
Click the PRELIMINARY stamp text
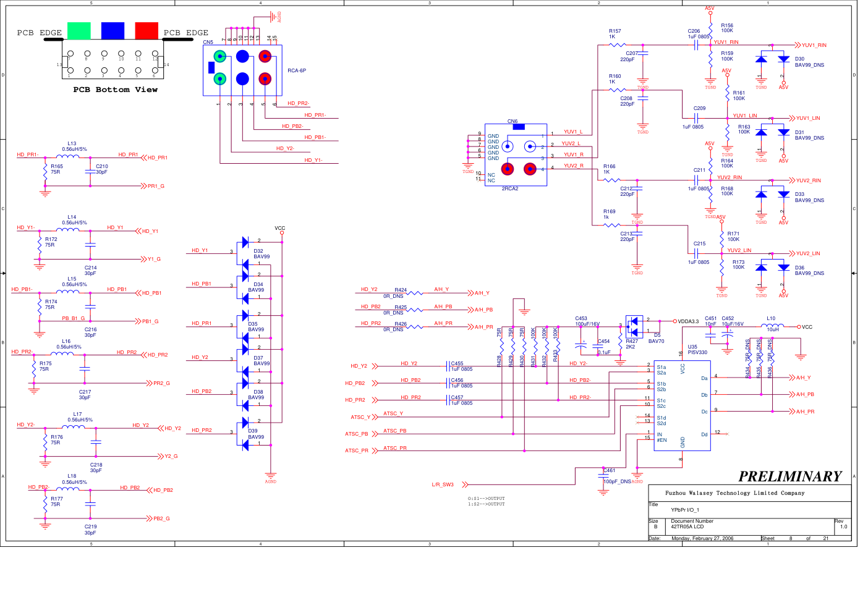point(790,476)
